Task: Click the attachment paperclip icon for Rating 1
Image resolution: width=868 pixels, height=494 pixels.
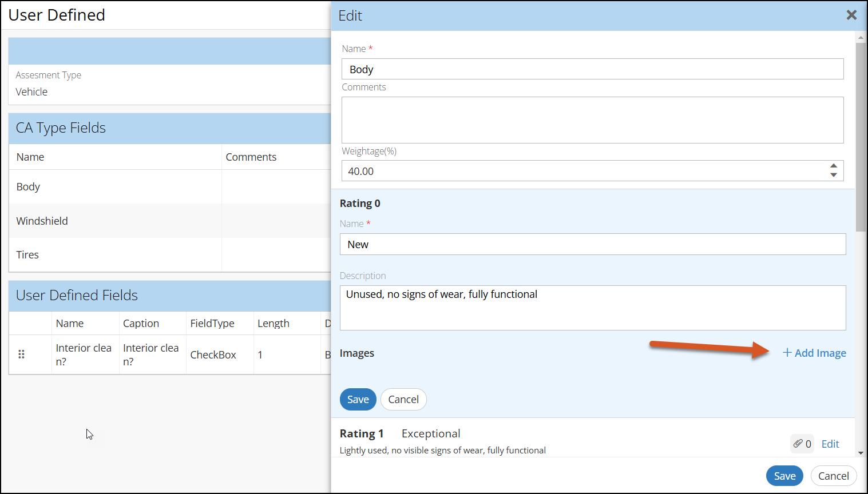Action: click(x=798, y=444)
